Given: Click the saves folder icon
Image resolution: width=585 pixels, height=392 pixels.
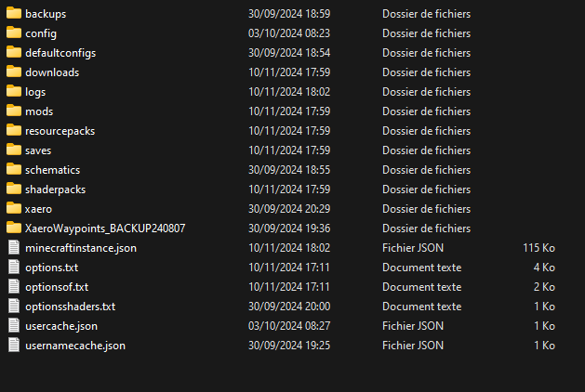Looking at the screenshot, I should pos(14,150).
